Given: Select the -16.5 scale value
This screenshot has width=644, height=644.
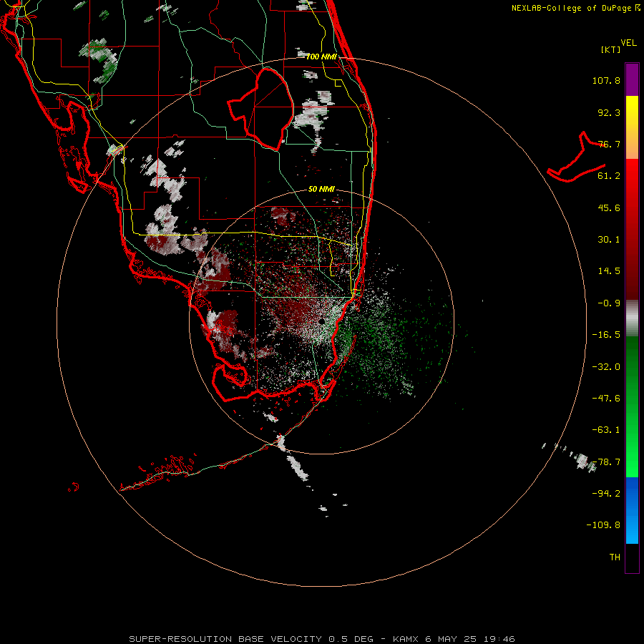Looking at the screenshot, I should 606,335.
